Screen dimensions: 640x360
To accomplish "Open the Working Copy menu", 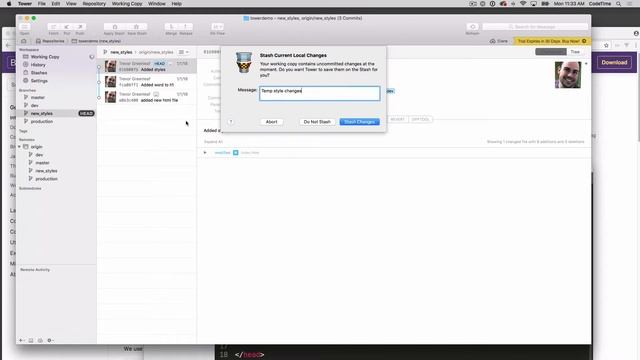I will (127, 4).
